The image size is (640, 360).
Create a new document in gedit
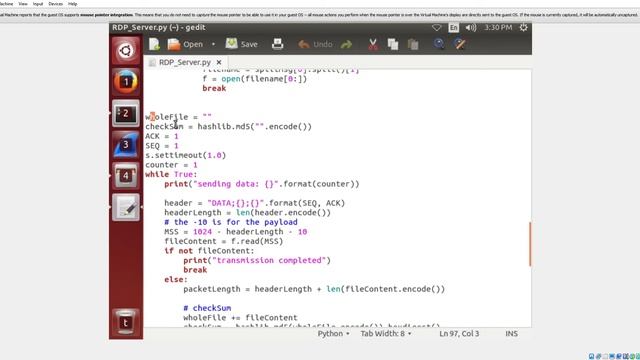(x=154, y=44)
